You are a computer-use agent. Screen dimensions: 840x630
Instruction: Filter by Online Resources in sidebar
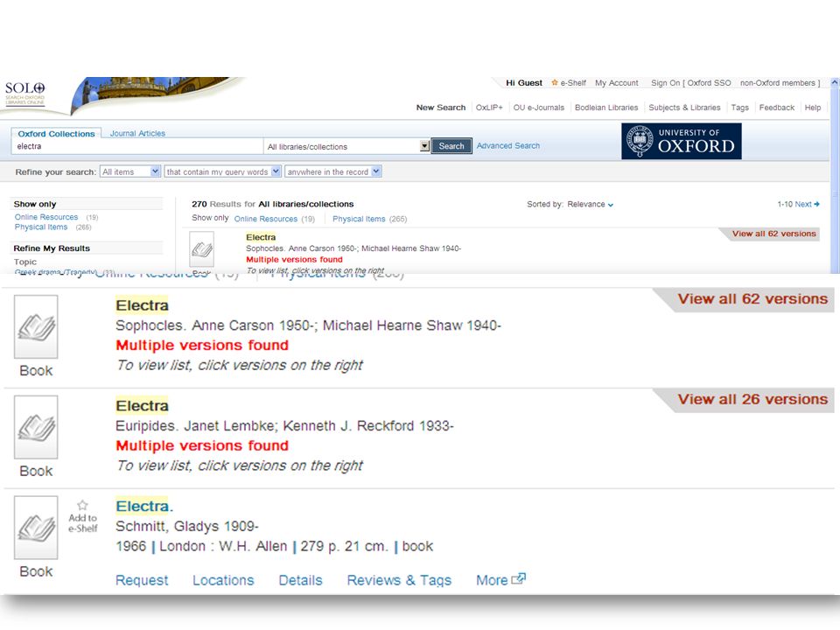pyautogui.click(x=46, y=217)
